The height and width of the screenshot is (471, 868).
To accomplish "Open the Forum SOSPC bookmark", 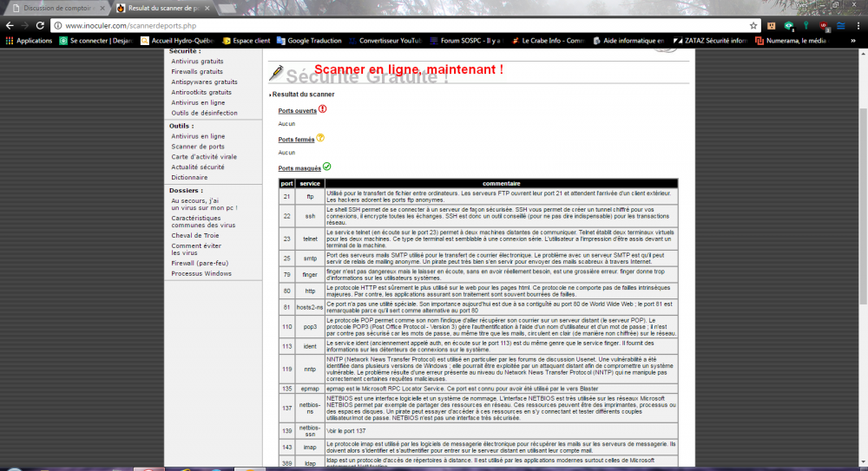I will pos(465,41).
